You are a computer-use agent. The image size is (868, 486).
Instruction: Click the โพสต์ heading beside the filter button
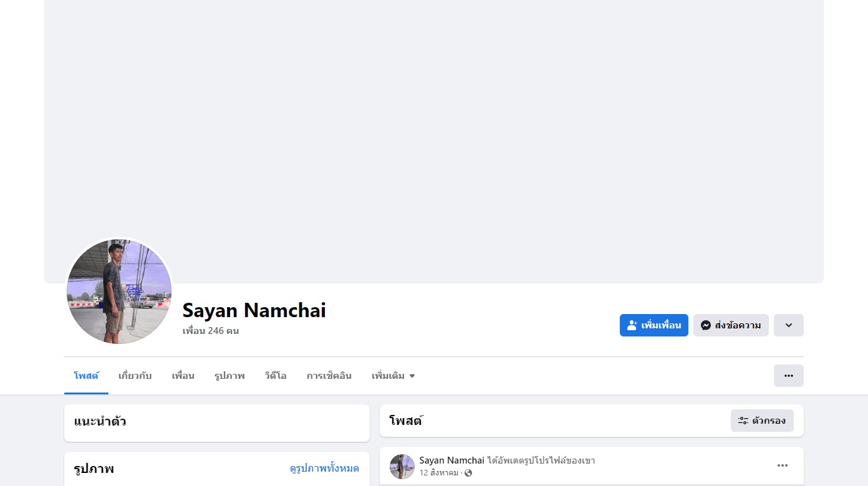click(406, 421)
